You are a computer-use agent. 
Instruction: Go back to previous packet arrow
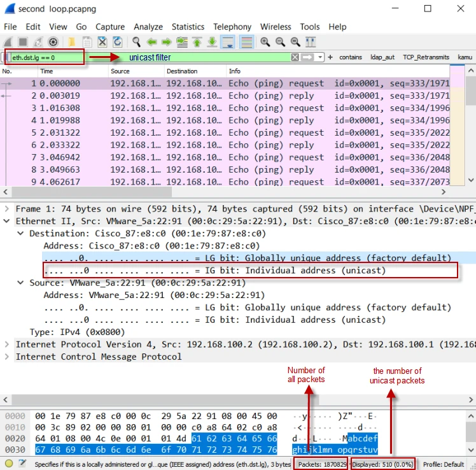[x=152, y=42]
